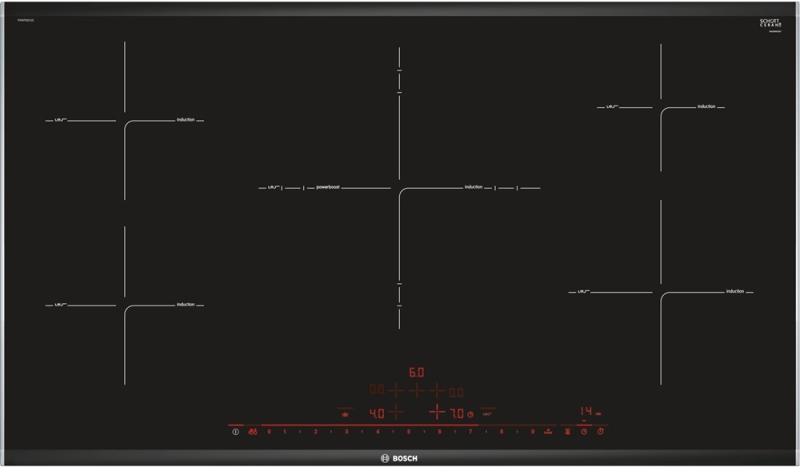Select the cooking zone showing 4.0

tap(377, 413)
